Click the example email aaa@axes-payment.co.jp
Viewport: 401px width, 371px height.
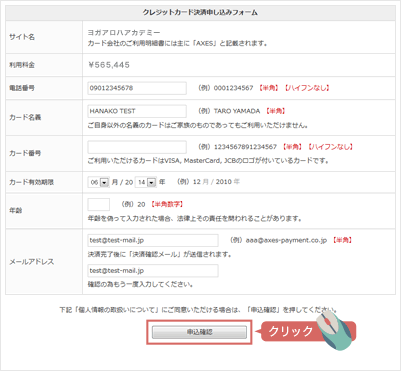286,240
